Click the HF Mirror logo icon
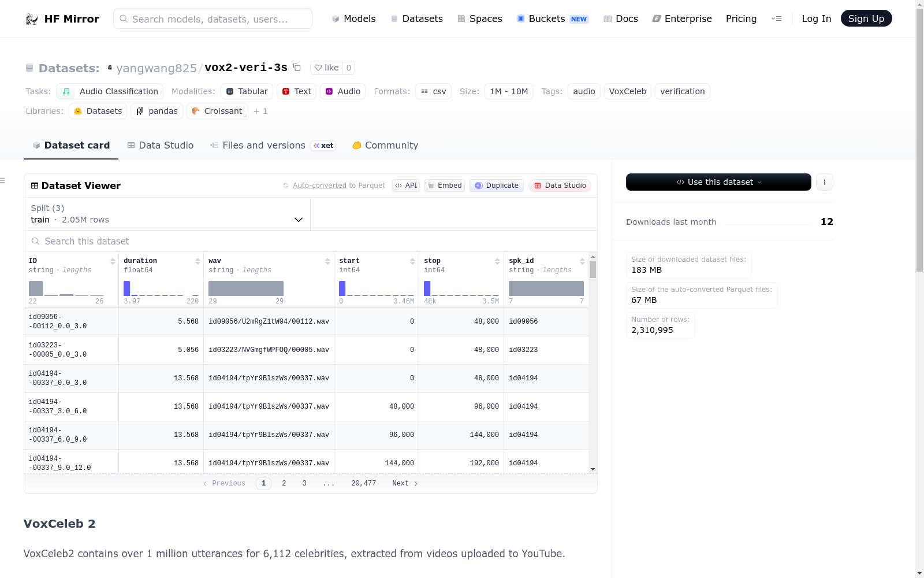 [x=32, y=19]
